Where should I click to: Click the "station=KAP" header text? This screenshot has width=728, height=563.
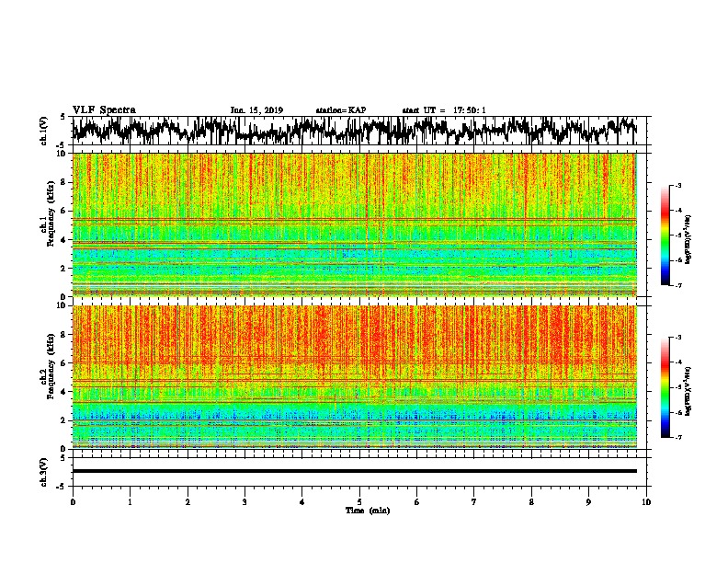341,110
